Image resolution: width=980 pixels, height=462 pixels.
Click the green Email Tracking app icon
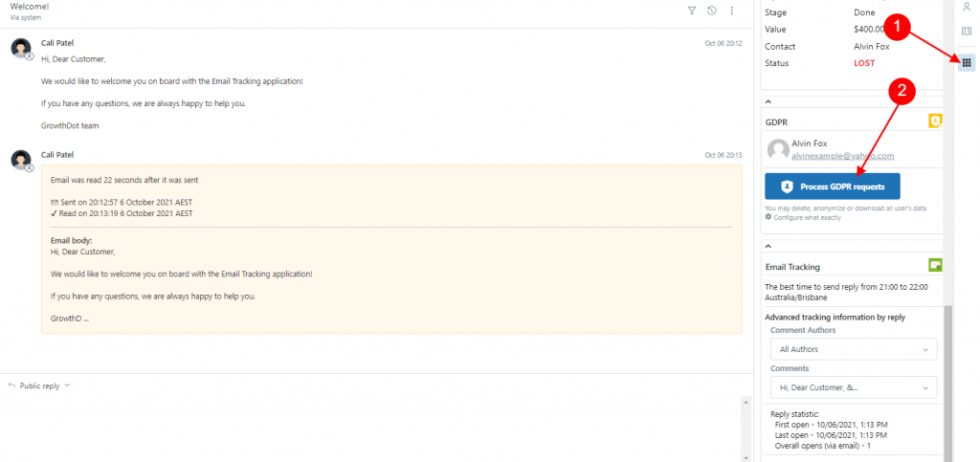click(935, 265)
